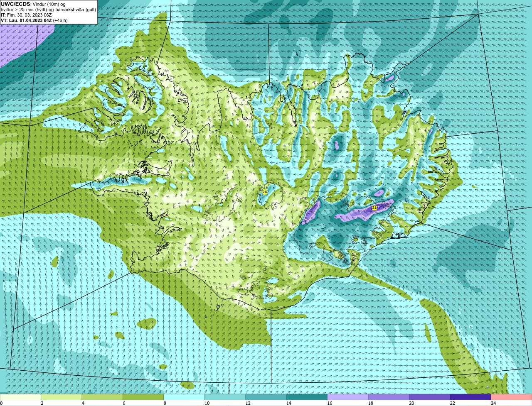Click the 'IT: Fim. 30. 03. 2023 06Z' line
Screen dimensions: 532x406
point(26,15)
